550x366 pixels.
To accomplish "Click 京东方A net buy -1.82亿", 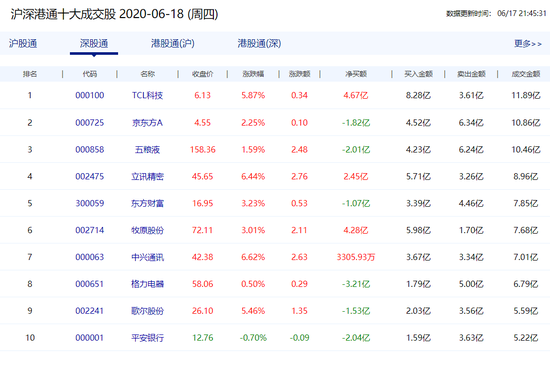I will point(356,122).
